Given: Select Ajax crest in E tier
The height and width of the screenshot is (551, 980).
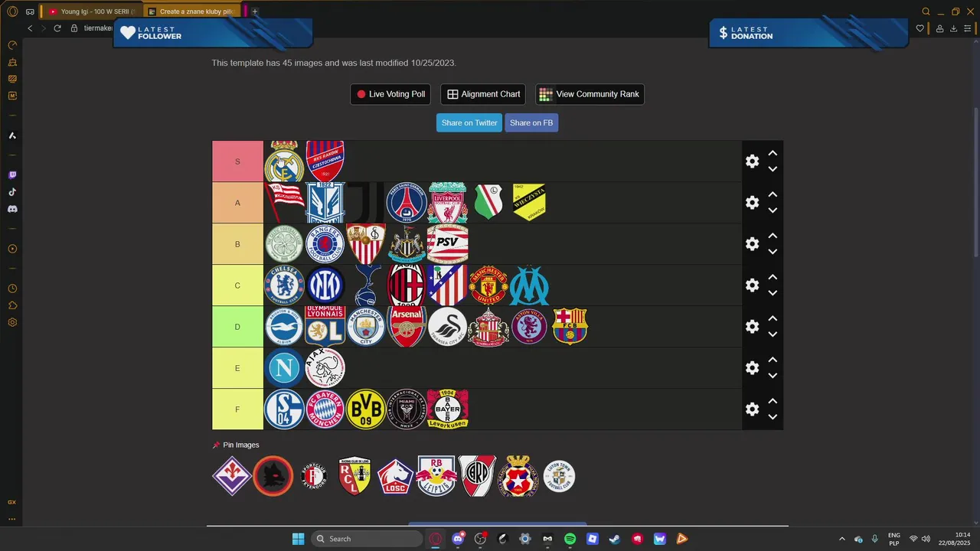Looking at the screenshot, I should pyautogui.click(x=325, y=368).
